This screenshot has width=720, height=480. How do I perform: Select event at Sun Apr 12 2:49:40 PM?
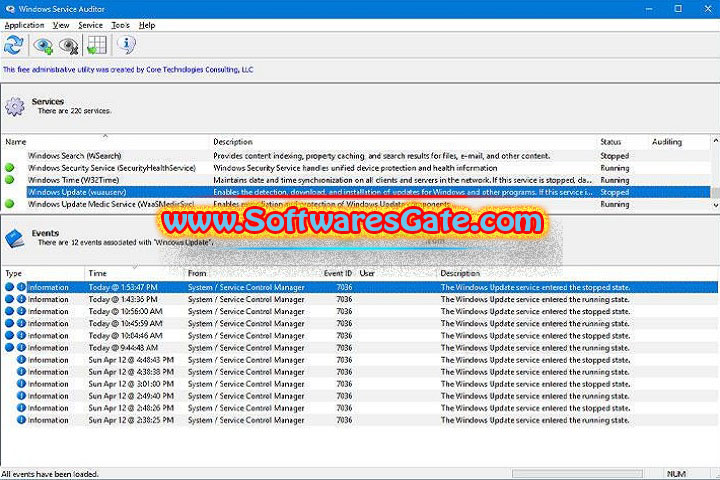click(x=360, y=396)
